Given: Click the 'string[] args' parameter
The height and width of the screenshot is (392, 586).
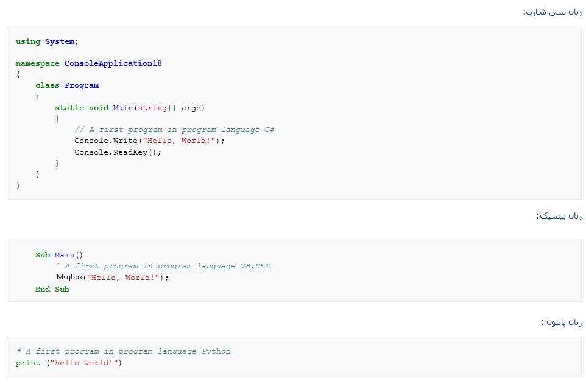Looking at the screenshot, I should click(x=171, y=108).
